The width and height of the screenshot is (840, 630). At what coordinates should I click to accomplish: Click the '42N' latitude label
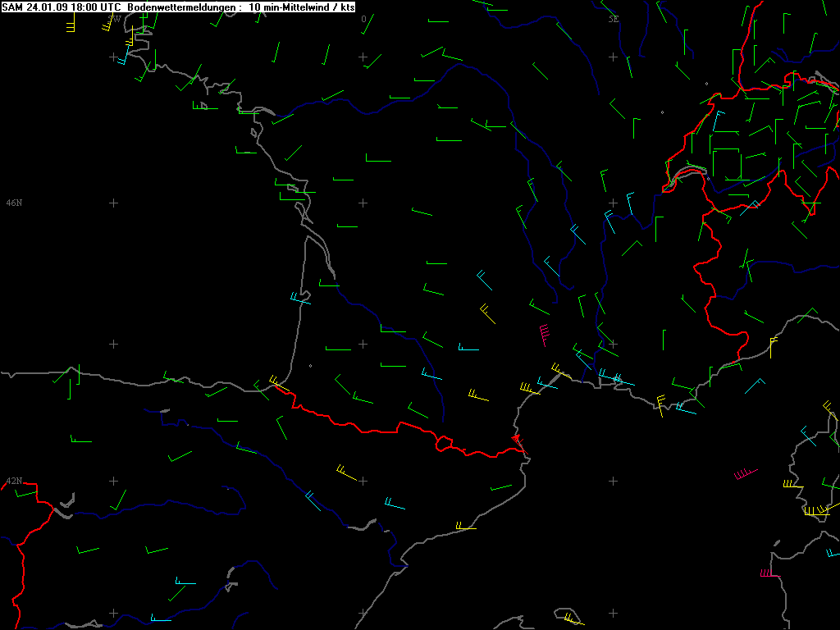[x=14, y=481]
